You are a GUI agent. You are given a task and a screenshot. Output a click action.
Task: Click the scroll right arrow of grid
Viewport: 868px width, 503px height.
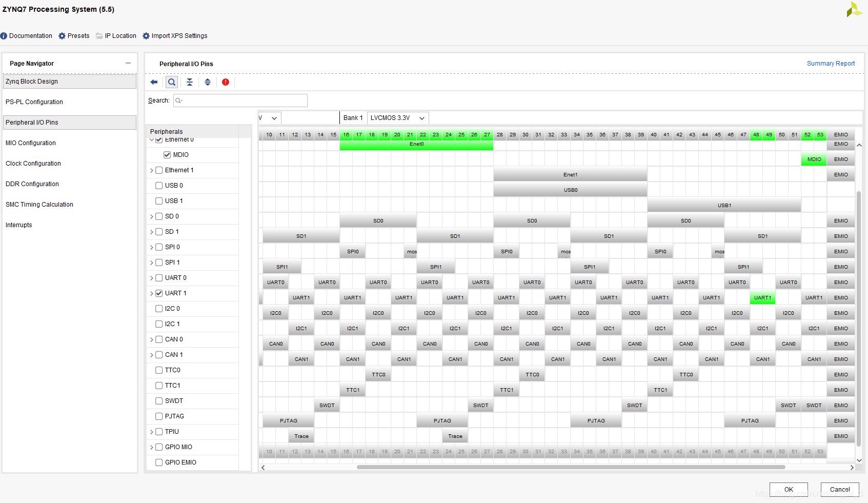pos(852,467)
